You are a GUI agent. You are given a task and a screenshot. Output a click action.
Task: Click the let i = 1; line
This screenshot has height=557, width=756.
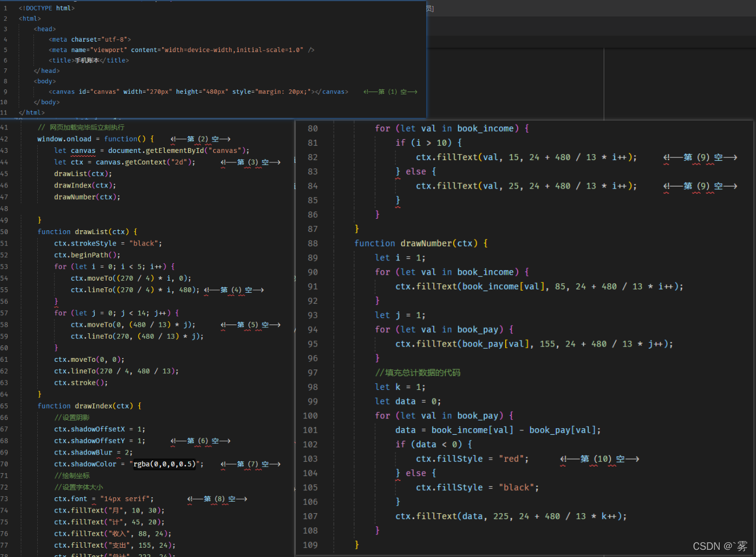(400, 258)
